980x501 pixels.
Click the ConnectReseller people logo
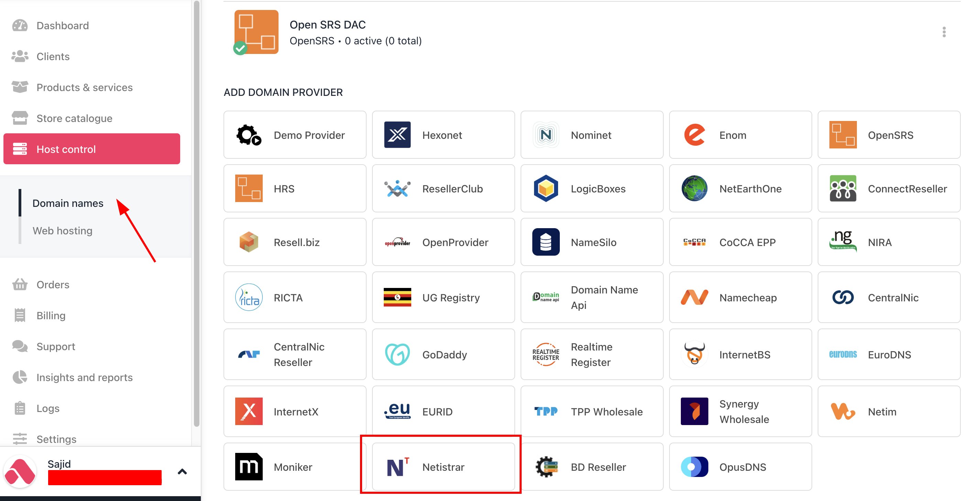point(843,188)
